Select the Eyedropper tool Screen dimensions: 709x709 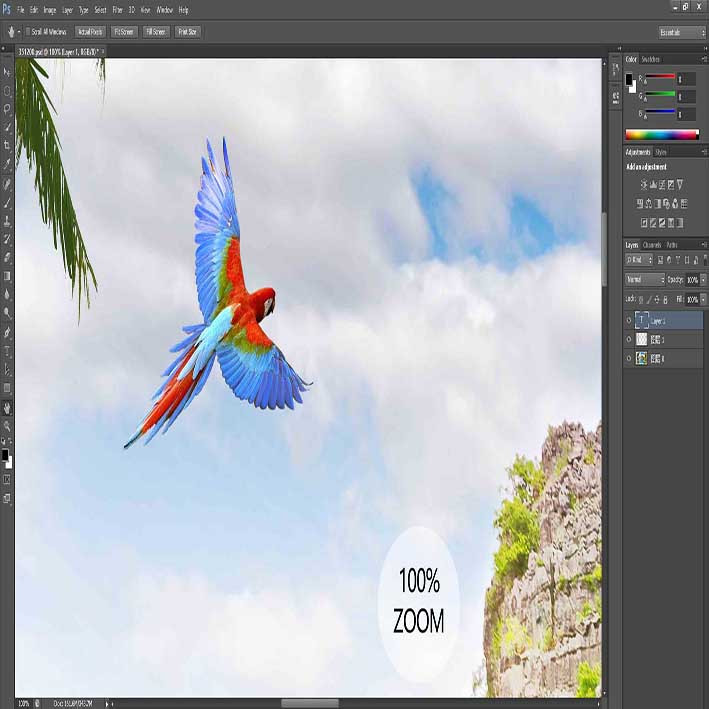tap(7, 164)
